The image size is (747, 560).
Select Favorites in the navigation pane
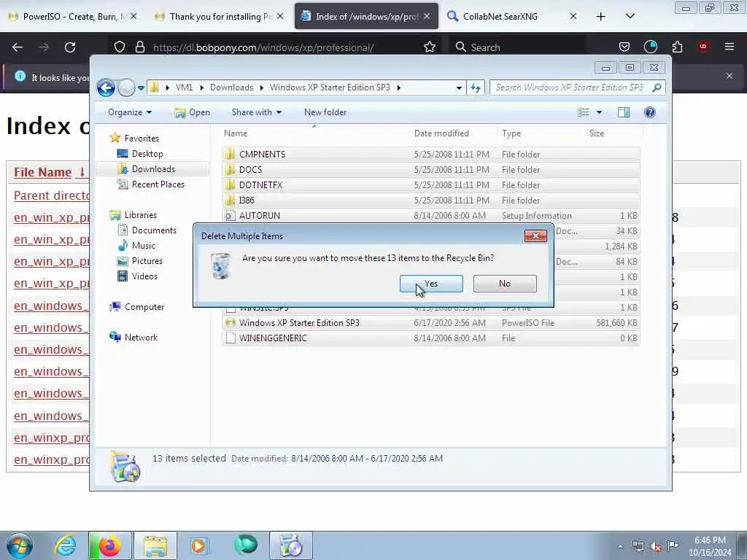pyautogui.click(x=142, y=138)
